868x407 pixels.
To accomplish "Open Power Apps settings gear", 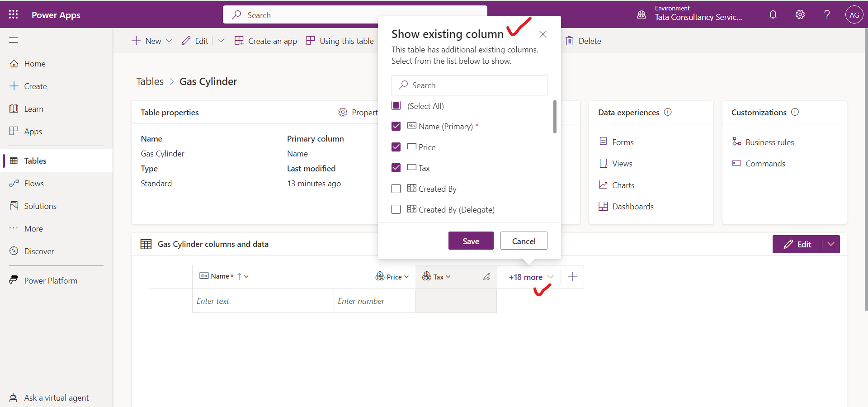I will pyautogui.click(x=800, y=14).
